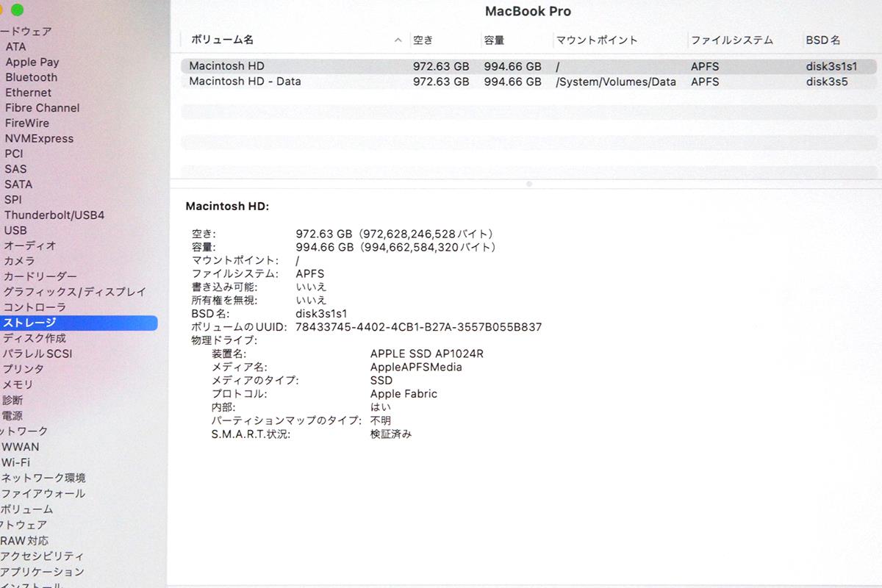Select the USB sidebar entry
Screen dimensions: 882x588
[15, 231]
